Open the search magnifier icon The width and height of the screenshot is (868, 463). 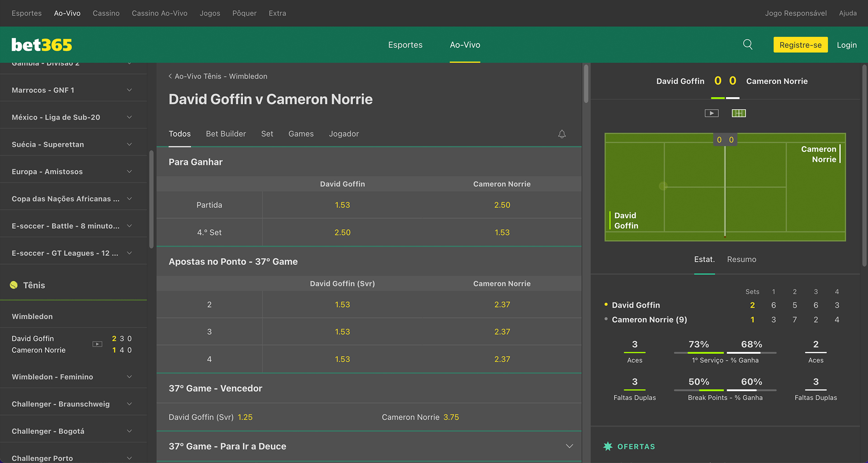pos(748,44)
